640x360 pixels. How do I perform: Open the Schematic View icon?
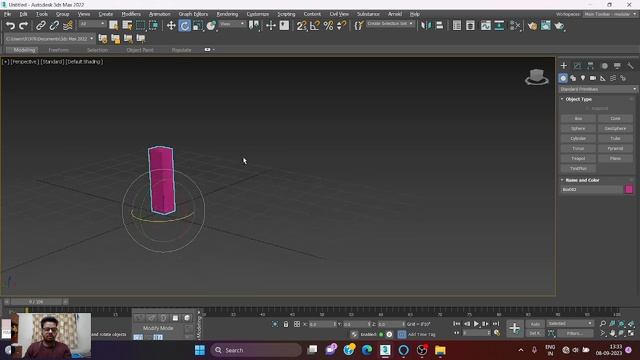[499, 26]
